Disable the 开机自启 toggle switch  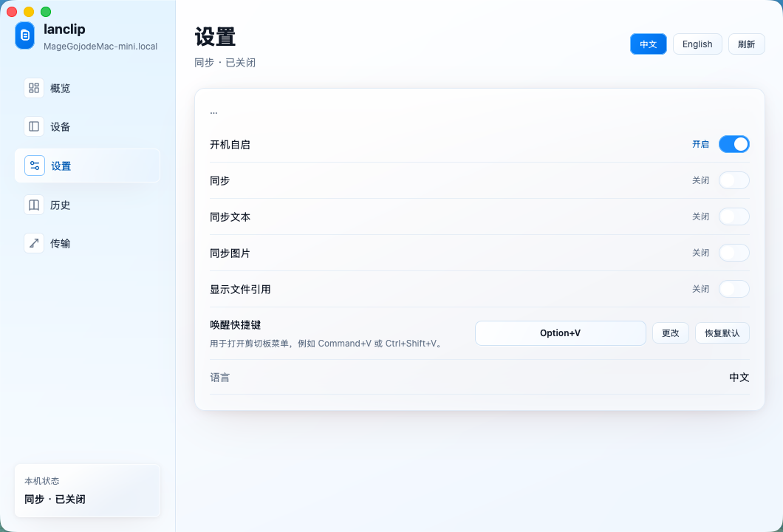pos(734,144)
